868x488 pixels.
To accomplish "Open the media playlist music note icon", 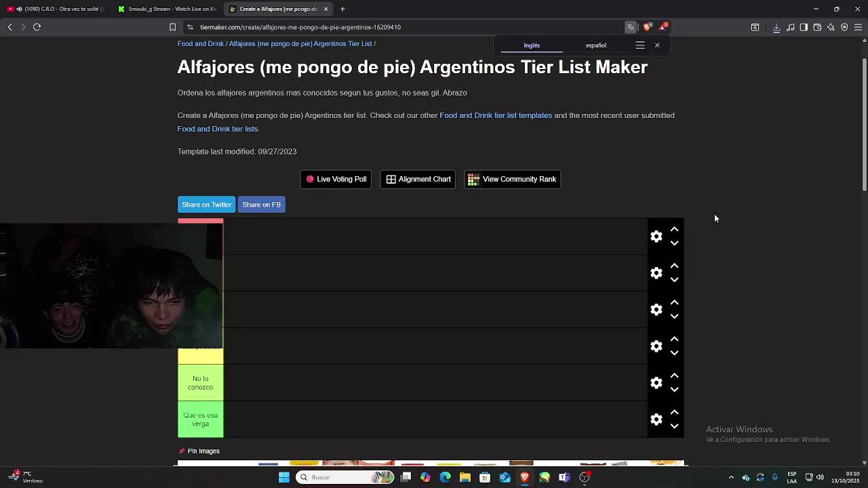I will click(x=790, y=27).
